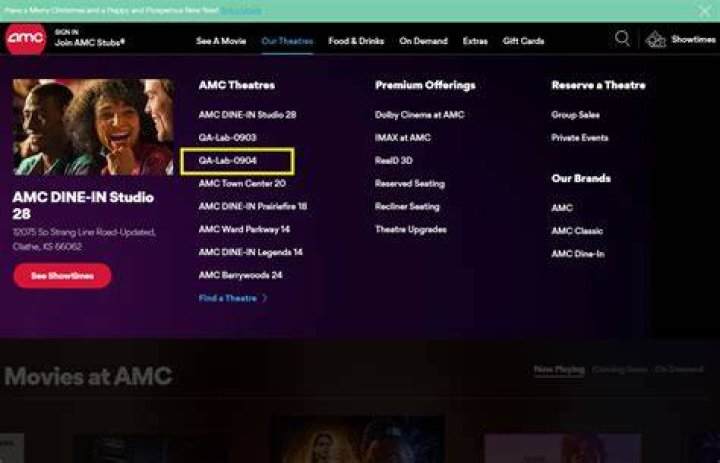
Task: Click the Sign In link
Action: coord(67,32)
